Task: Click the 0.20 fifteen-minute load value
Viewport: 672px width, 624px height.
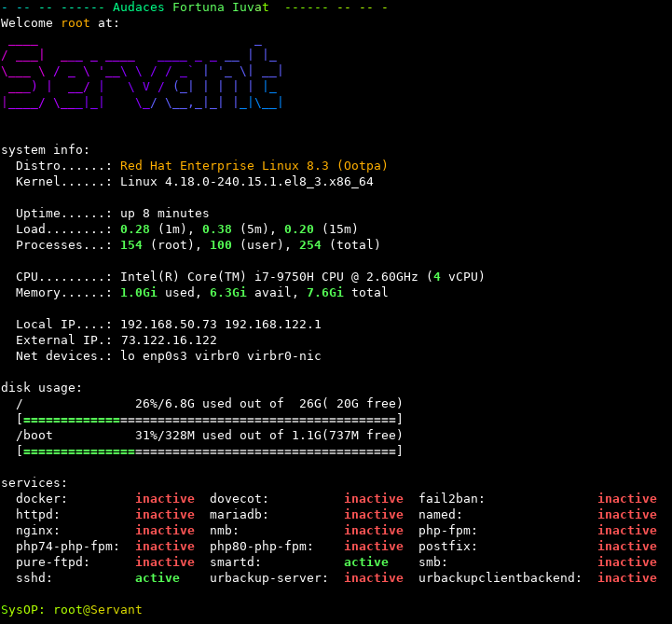Action: [298, 229]
